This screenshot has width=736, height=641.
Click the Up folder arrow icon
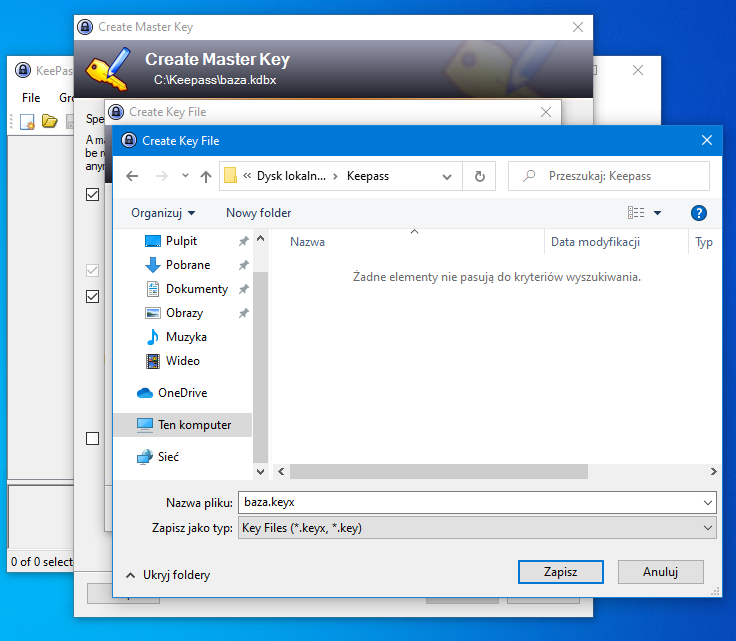click(206, 176)
